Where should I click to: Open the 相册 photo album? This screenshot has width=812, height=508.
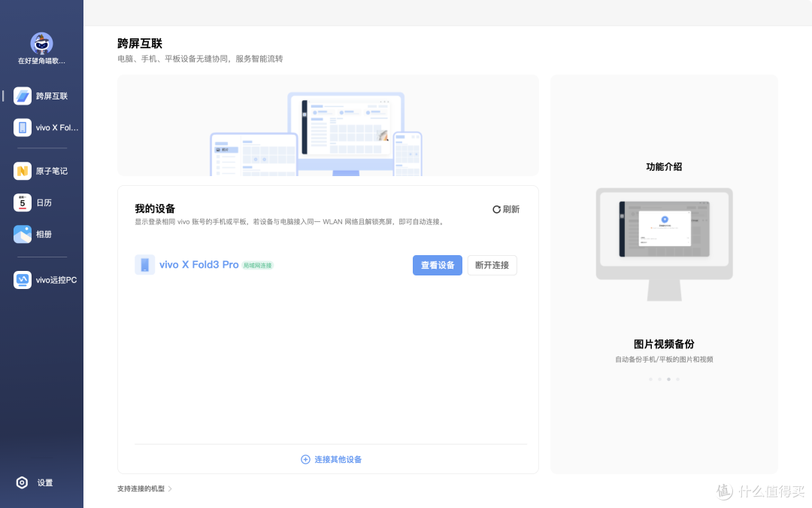point(33,234)
